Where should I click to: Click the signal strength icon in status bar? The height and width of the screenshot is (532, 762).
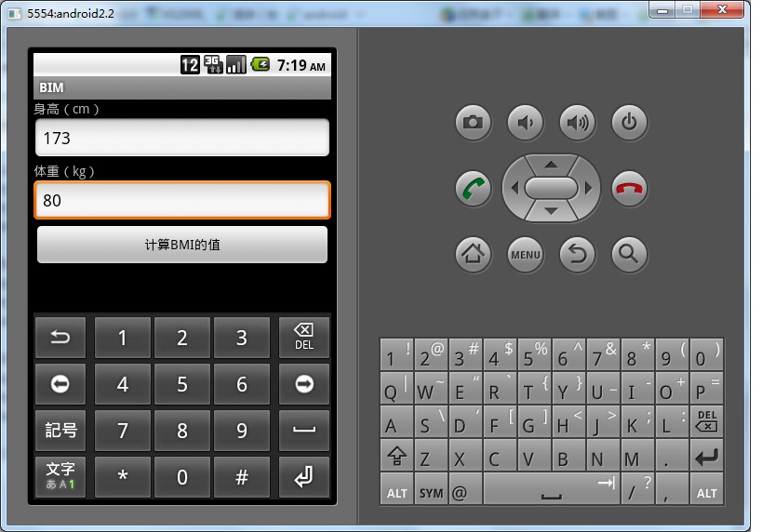pos(236,64)
